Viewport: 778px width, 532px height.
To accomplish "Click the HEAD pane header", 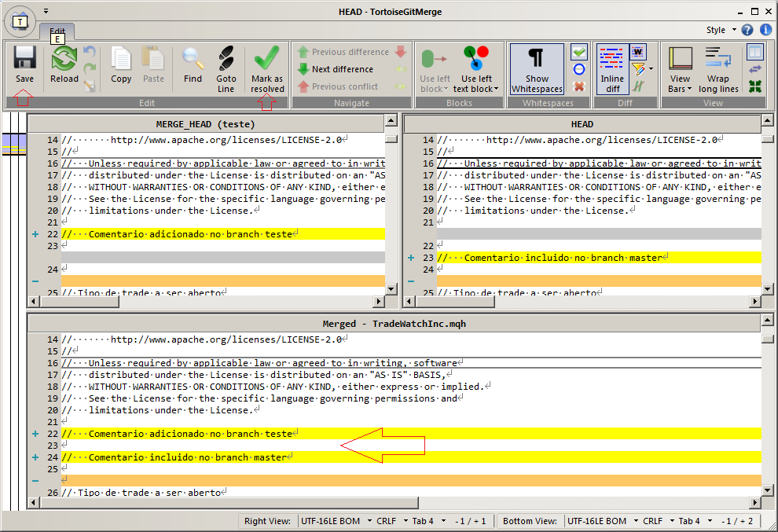I will point(582,124).
